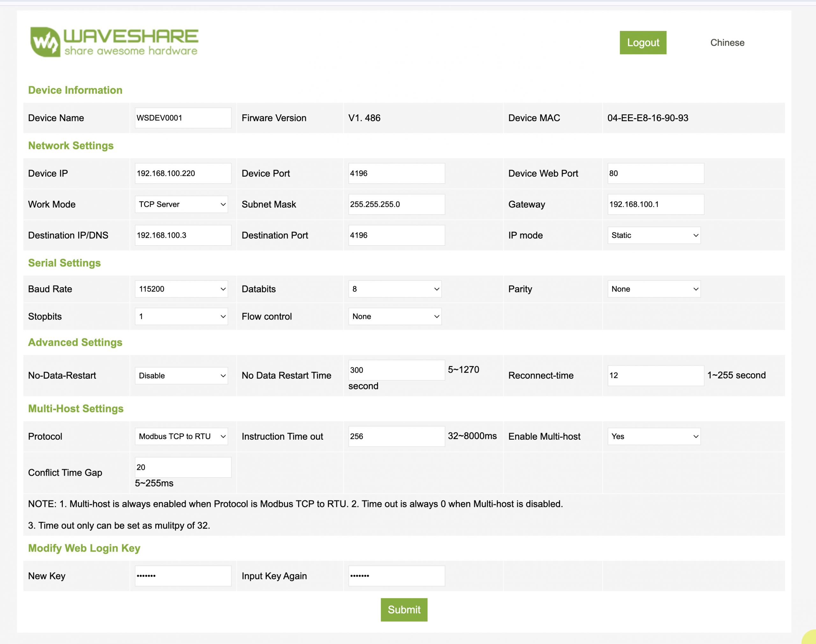The width and height of the screenshot is (816, 644).
Task: Click the Submit button
Action: pyautogui.click(x=404, y=609)
